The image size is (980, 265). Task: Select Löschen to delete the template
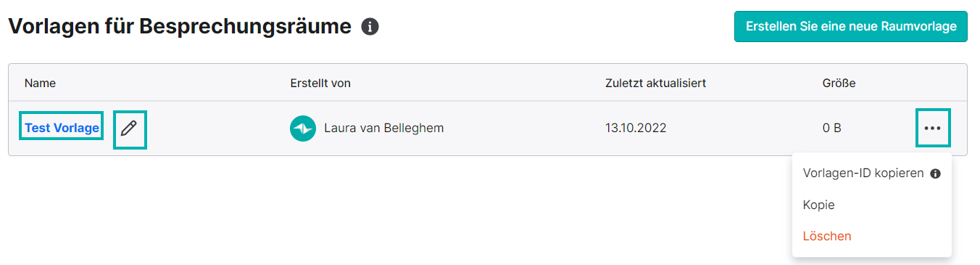[827, 236]
